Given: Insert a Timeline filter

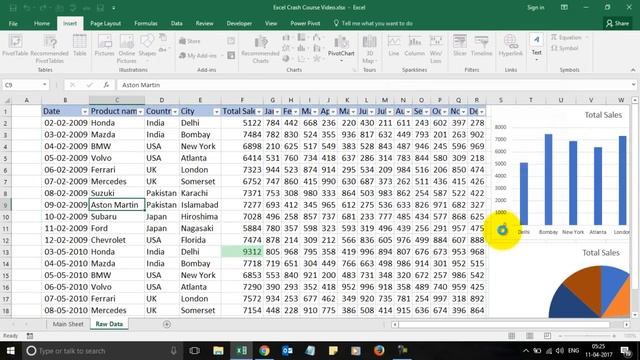Looking at the screenshot, I should (482, 45).
